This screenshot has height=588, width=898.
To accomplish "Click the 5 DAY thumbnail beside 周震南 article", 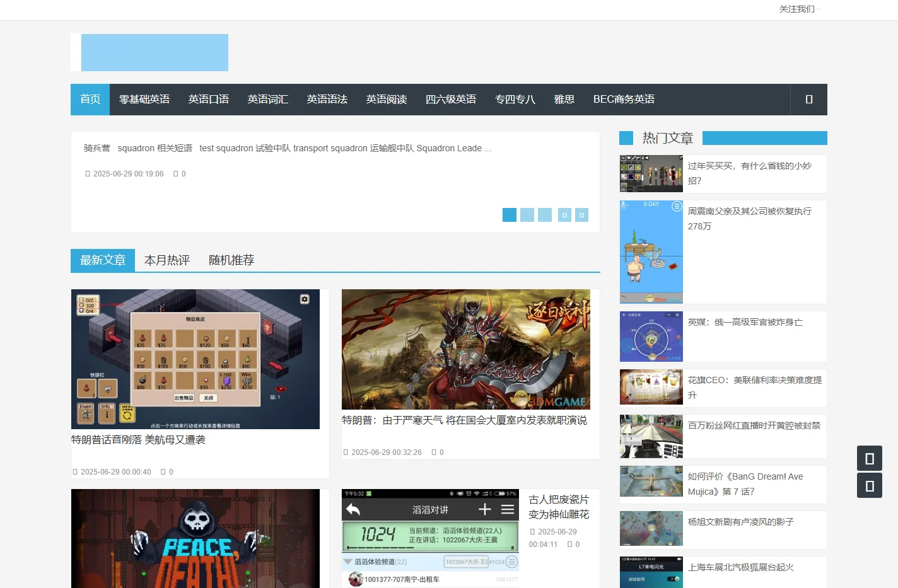I will (x=651, y=252).
